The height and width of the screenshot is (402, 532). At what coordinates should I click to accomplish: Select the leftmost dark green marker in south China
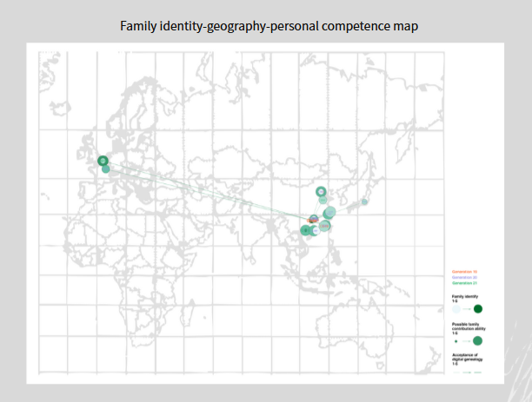click(305, 230)
